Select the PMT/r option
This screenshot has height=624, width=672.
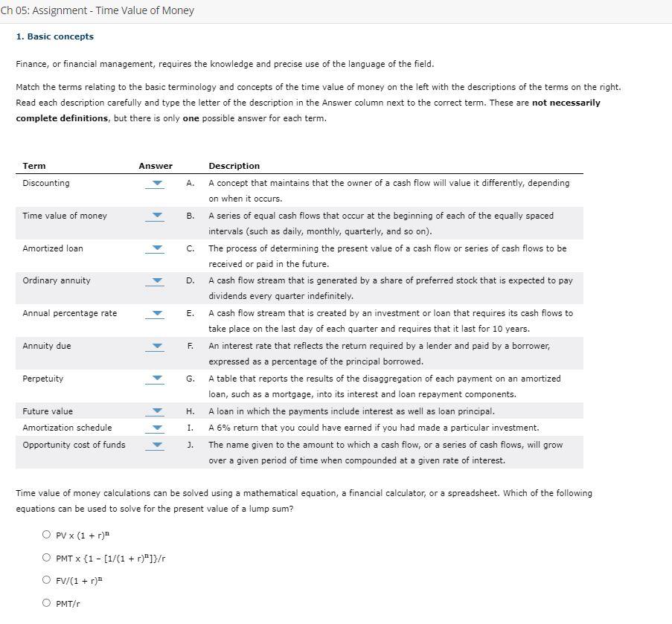[45, 602]
